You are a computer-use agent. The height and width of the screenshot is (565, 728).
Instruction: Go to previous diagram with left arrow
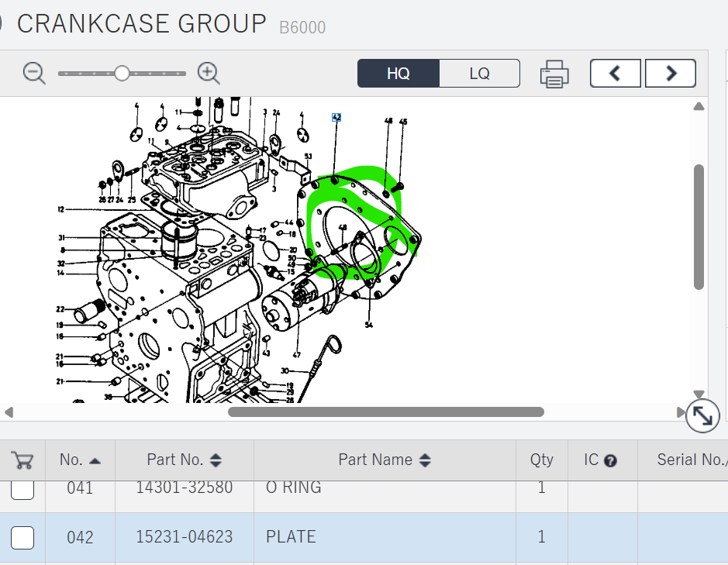(x=615, y=74)
